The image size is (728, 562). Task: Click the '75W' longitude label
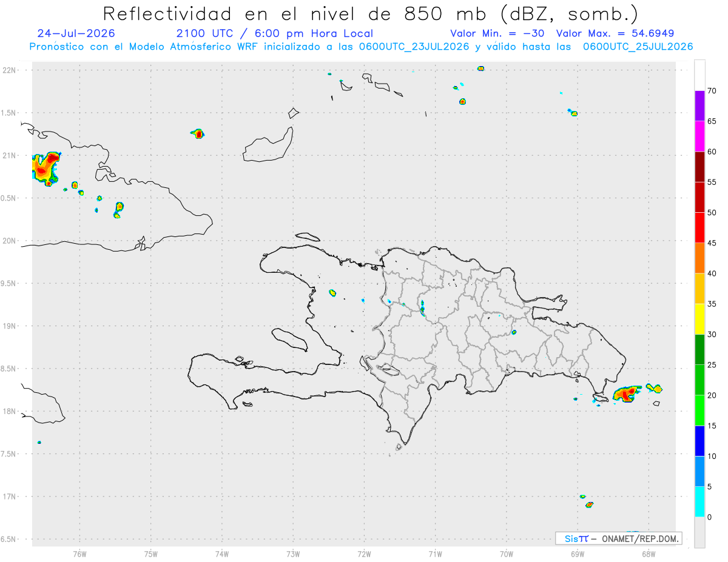coord(151,554)
